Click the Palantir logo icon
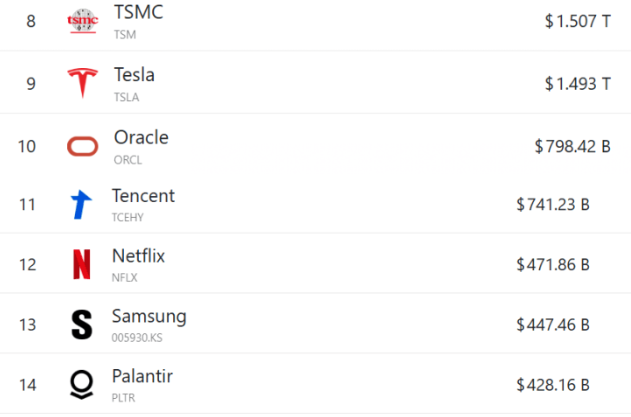This screenshot has width=631, height=417. (81, 384)
